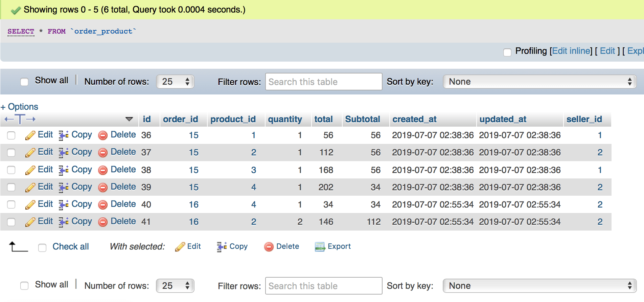This screenshot has height=302, width=644.
Task: Click the red Delete icon for row id 39
Action: click(103, 188)
